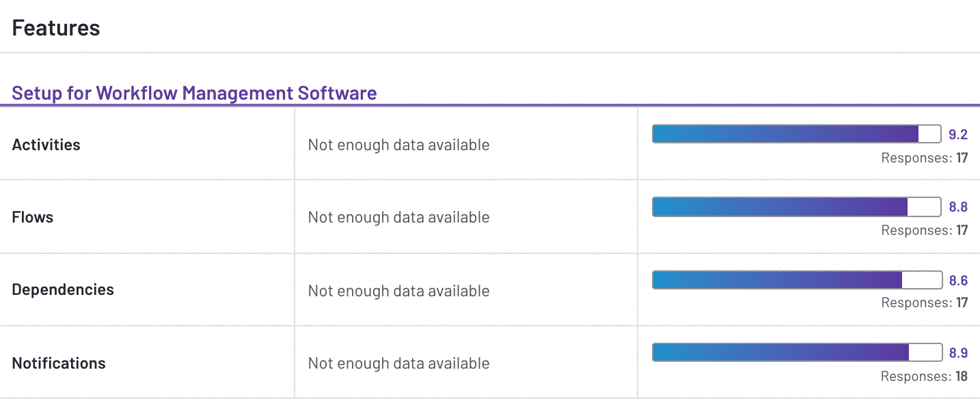Click Responses: 18 in the Notifications row
The width and height of the screenshot is (980, 411).
(x=924, y=377)
